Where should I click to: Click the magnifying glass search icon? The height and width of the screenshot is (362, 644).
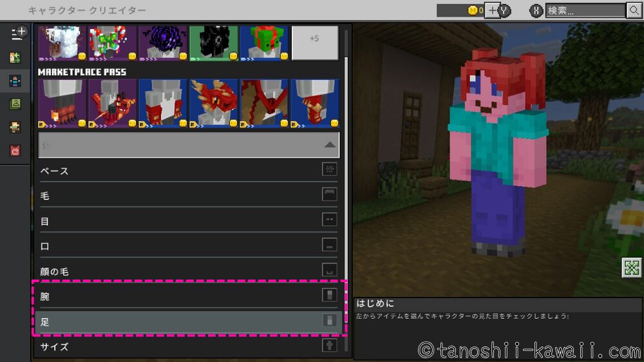(634, 10)
